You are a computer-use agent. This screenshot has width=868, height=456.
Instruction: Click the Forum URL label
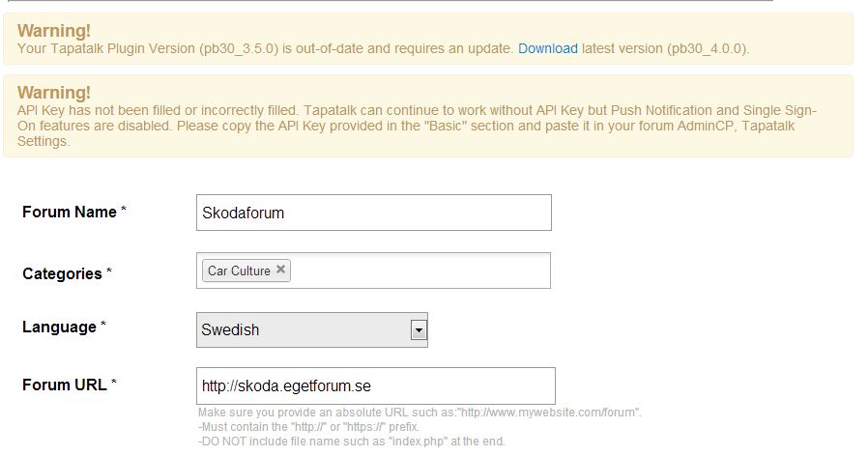tap(65, 385)
